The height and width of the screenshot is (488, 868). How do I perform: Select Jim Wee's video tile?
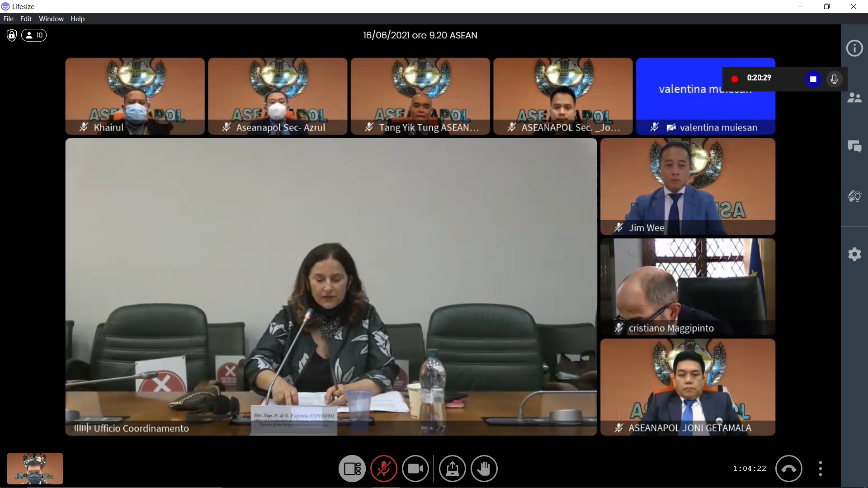pyautogui.click(x=687, y=186)
